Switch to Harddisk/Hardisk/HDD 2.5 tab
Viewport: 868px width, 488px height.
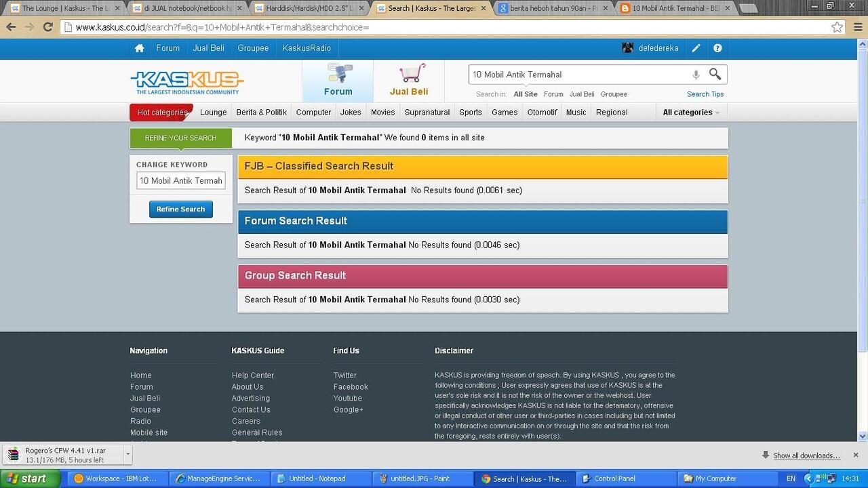(310, 8)
